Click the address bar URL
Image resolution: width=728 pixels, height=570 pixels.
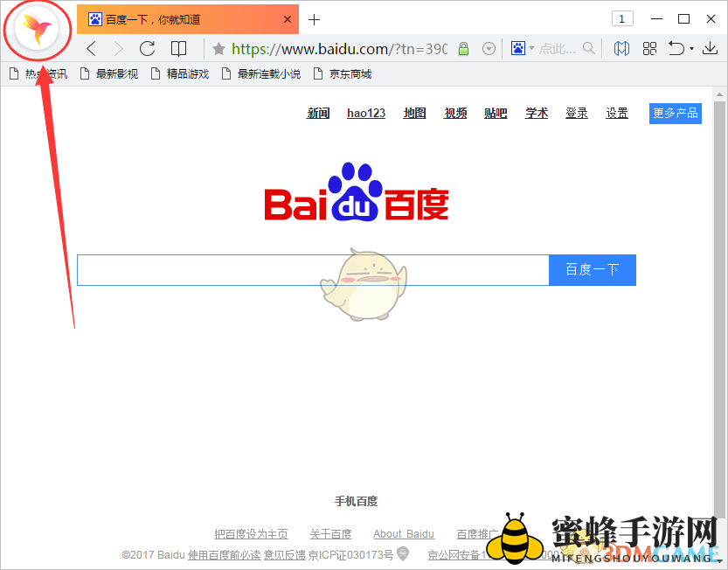(x=339, y=48)
